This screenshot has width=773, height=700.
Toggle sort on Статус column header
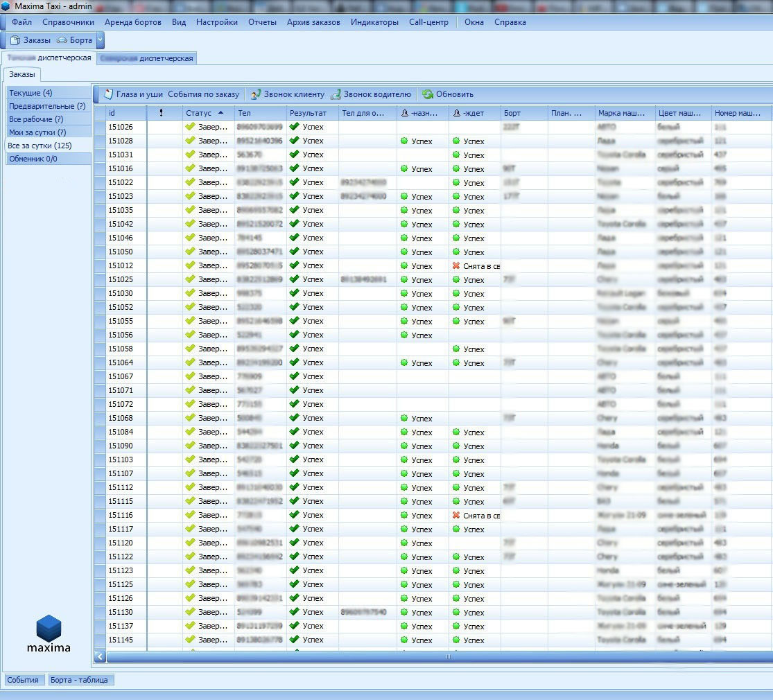(209, 113)
